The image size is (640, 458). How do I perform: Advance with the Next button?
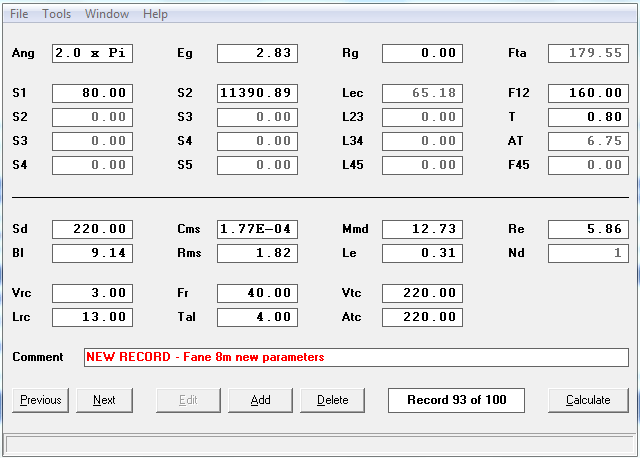pos(104,400)
